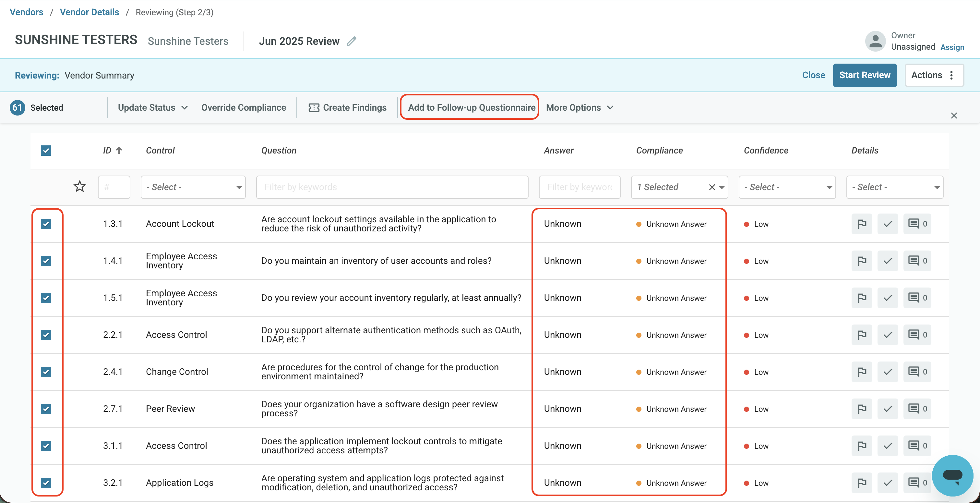Open the Control filter dropdown
Image resolution: width=980 pixels, height=503 pixels.
coord(193,187)
